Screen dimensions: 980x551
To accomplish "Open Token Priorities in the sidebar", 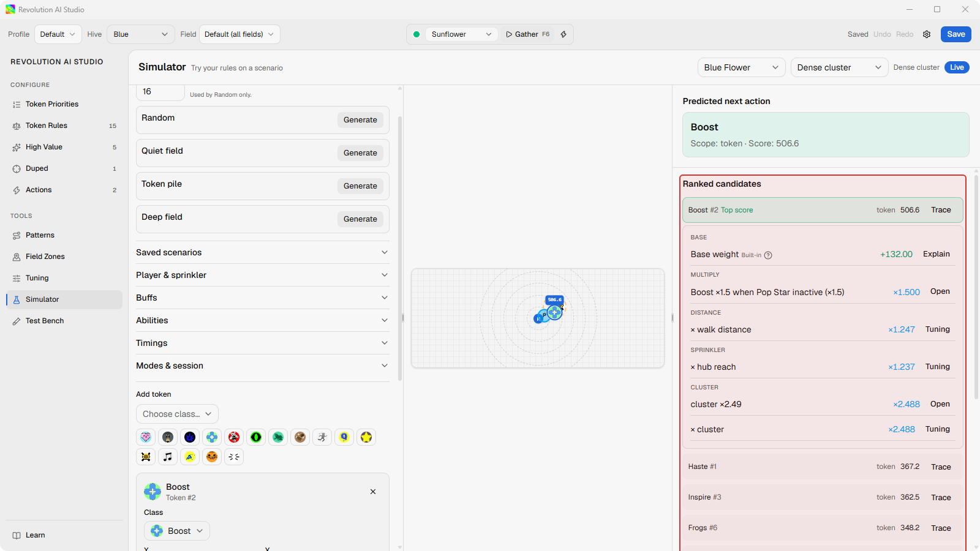I will pyautogui.click(x=64, y=104).
